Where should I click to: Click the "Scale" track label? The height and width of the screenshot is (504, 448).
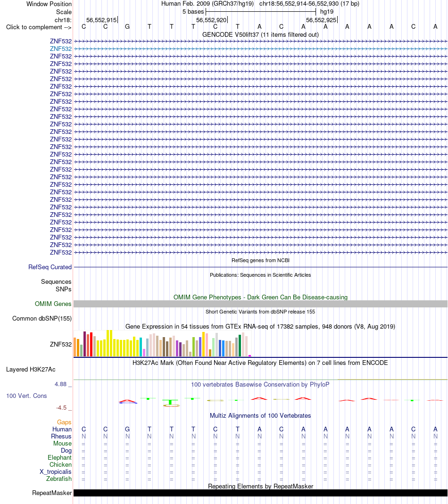tap(64, 12)
